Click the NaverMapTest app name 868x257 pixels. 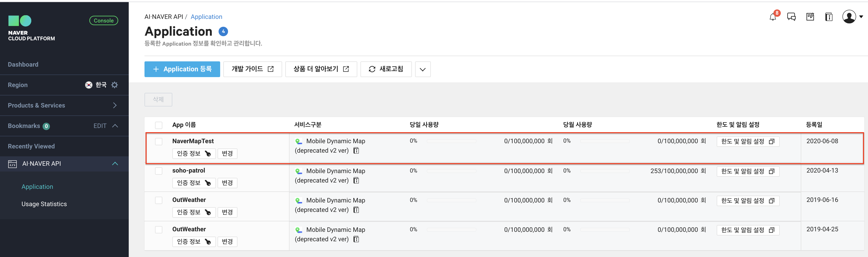pyautogui.click(x=193, y=141)
